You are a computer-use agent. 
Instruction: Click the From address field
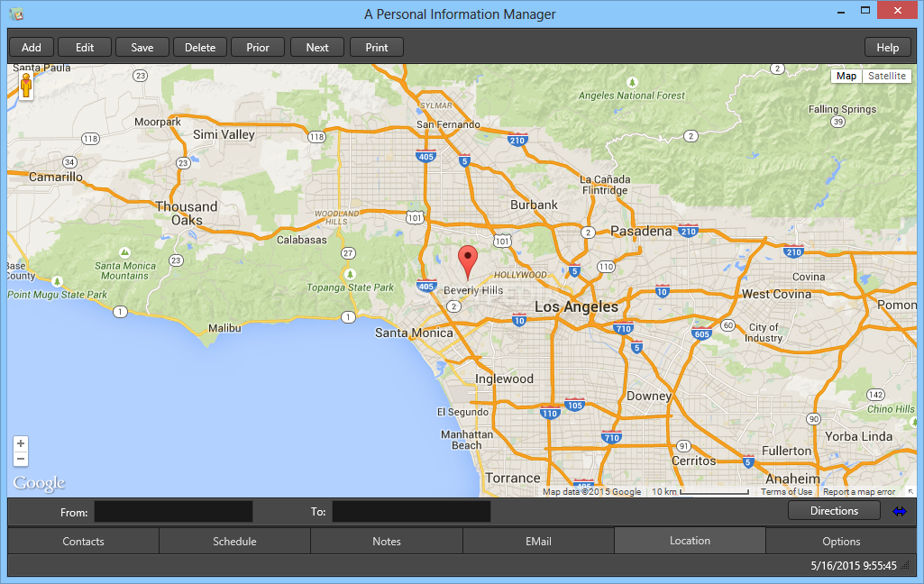tap(173, 512)
